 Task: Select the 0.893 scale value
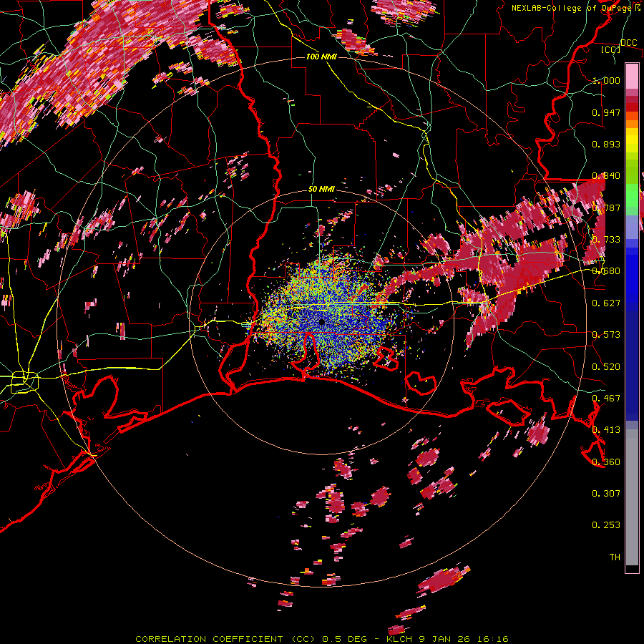606,144
